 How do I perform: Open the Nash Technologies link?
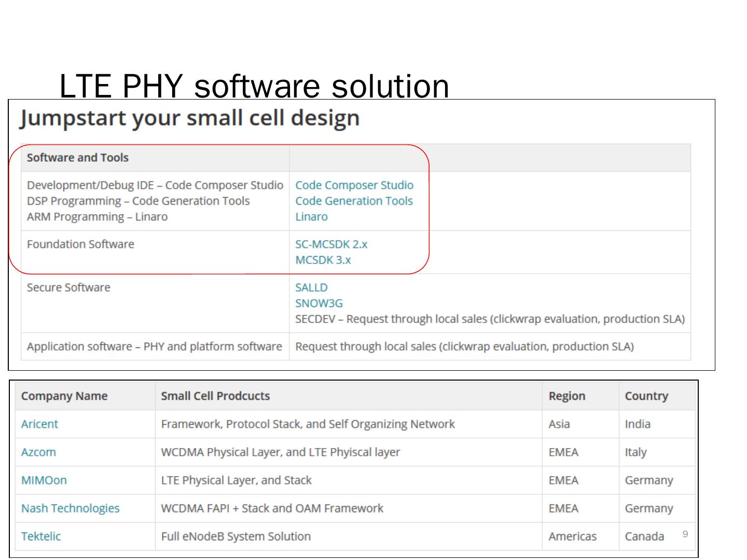70,508
